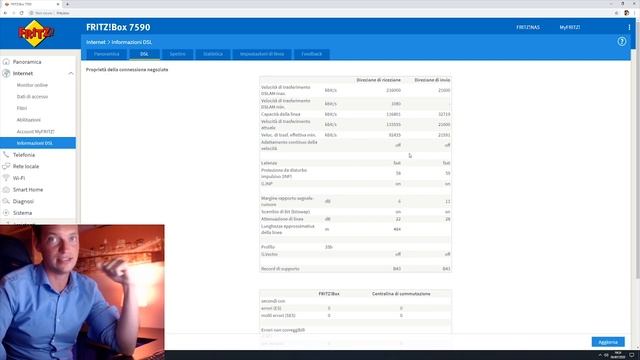The height and width of the screenshot is (360, 640).
Task: Open Dati di accesso in sidebar
Action: (x=32, y=97)
